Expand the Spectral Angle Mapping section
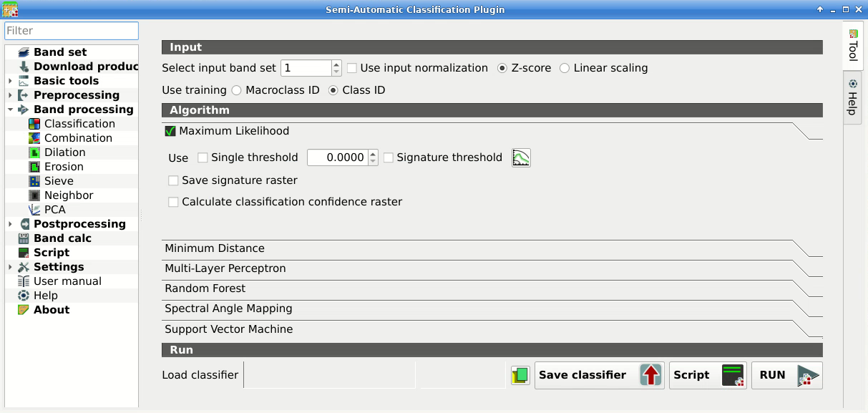Viewport: 868px width, 413px height. click(x=492, y=308)
